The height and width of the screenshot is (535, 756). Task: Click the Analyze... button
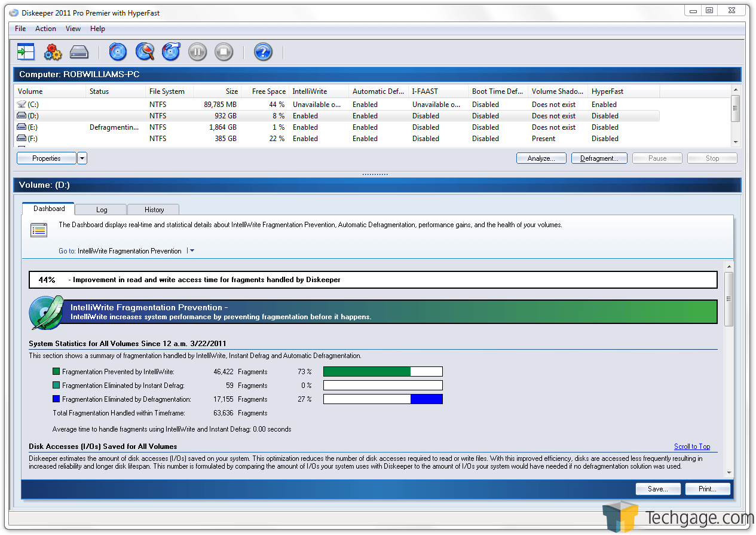[x=541, y=158]
